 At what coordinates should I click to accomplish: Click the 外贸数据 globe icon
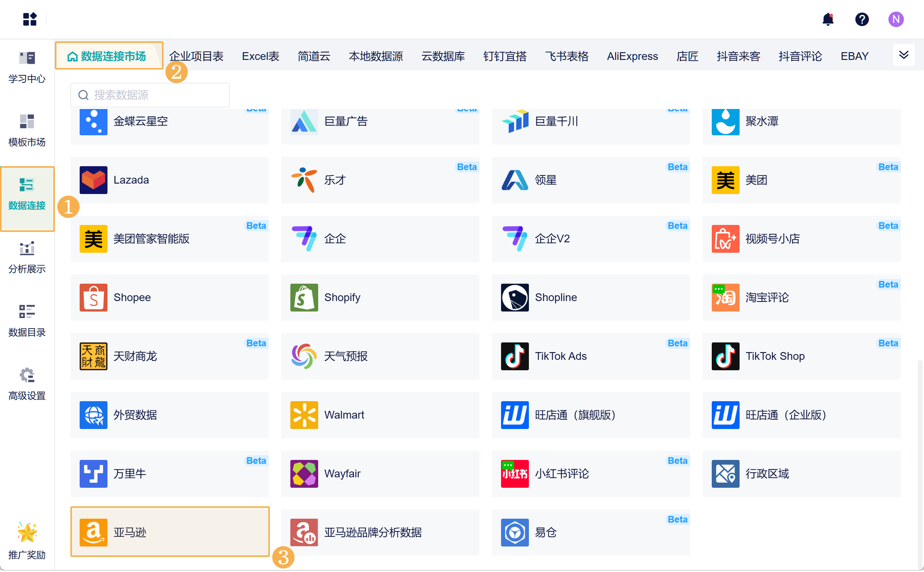94,415
